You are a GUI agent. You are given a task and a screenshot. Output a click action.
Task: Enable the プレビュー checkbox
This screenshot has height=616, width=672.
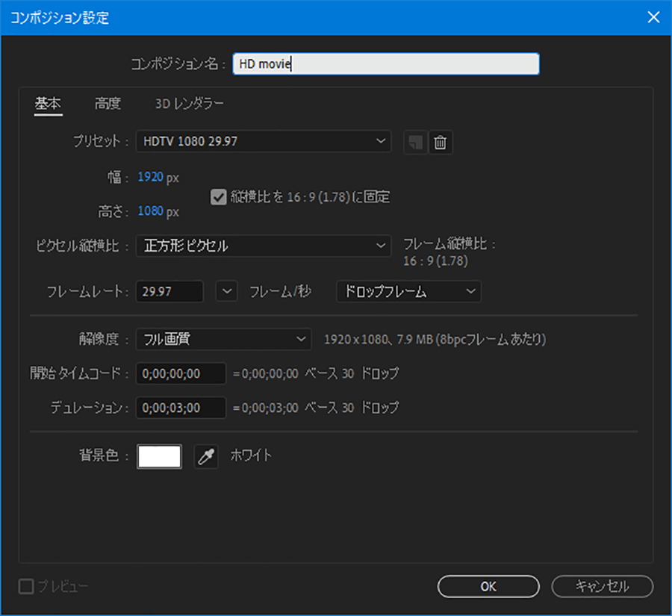26,586
